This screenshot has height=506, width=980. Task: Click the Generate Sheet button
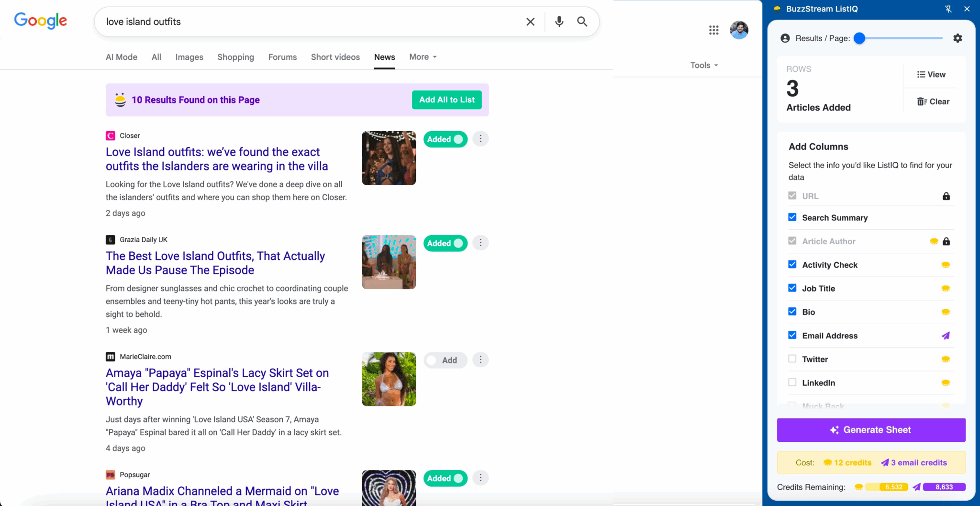871,429
